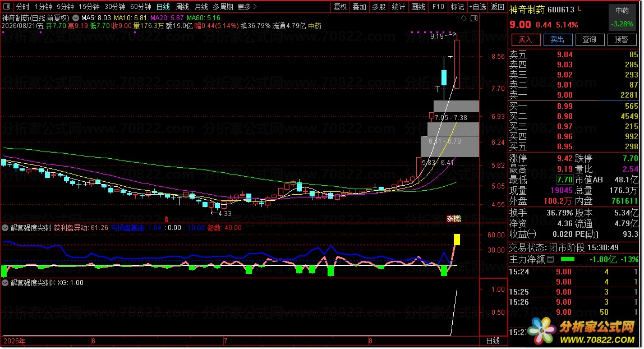Click the 日线 label at chart bottom-right
The width and height of the screenshot is (644, 349).
click(493, 341)
